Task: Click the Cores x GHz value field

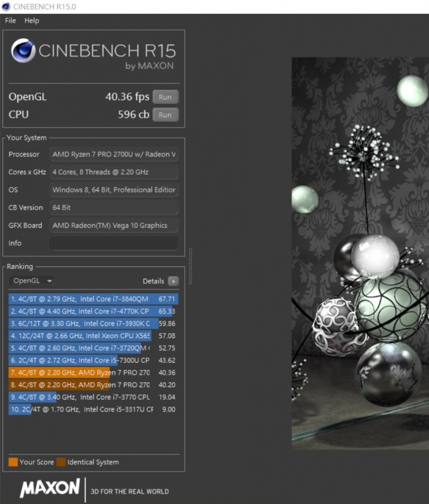Action: point(114,172)
